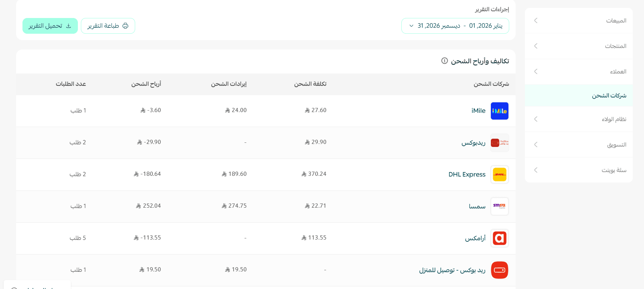Select شركات الشحن in the sidebar
This screenshot has width=644, height=289.
pyautogui.click(x=578, y=96)
